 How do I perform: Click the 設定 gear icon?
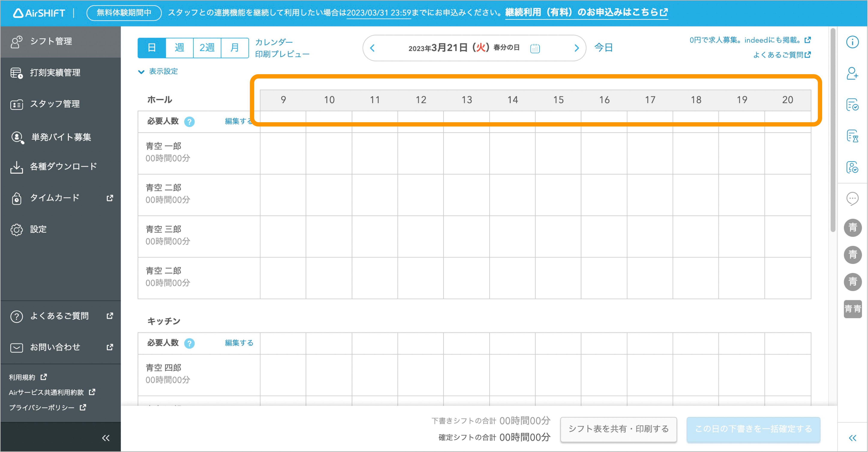(x=17, y=230)
